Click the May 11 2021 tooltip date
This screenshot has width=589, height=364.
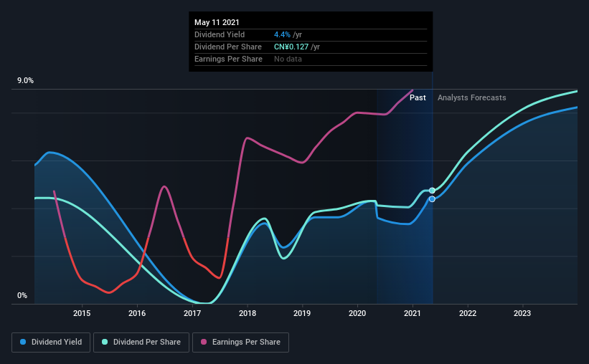[217, 22]
